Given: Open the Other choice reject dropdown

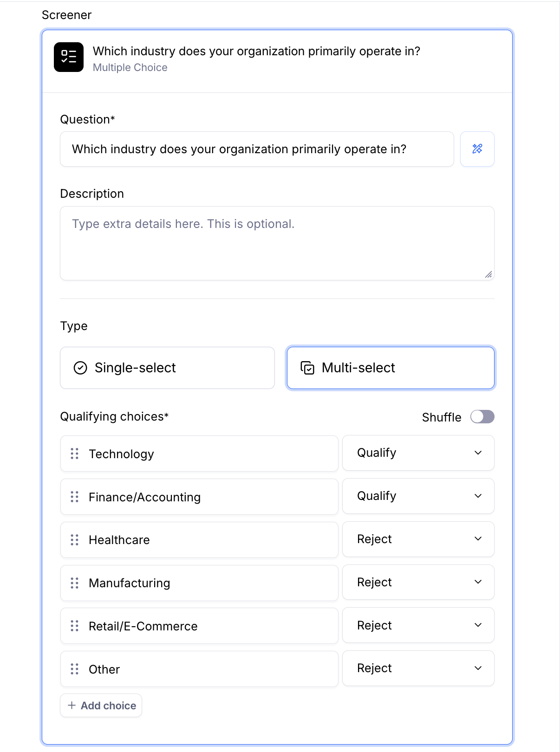Looking at the screenshot, I should point(418,668).
